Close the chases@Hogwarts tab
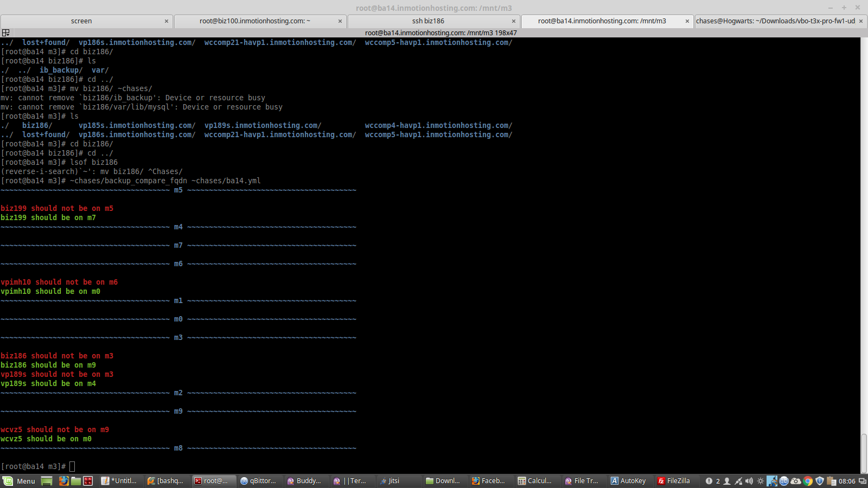 (861, 21)
